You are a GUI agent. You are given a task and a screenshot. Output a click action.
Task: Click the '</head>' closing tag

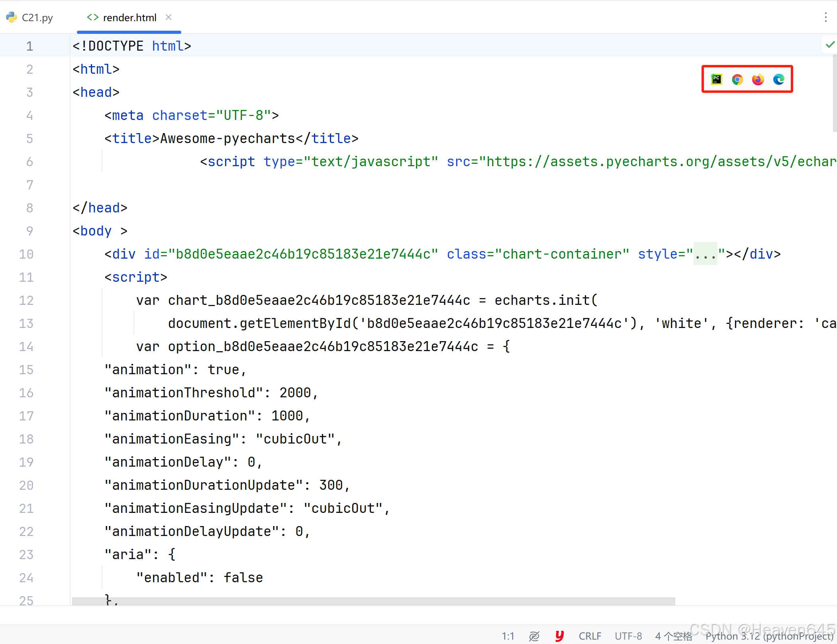tap(100, 208)
